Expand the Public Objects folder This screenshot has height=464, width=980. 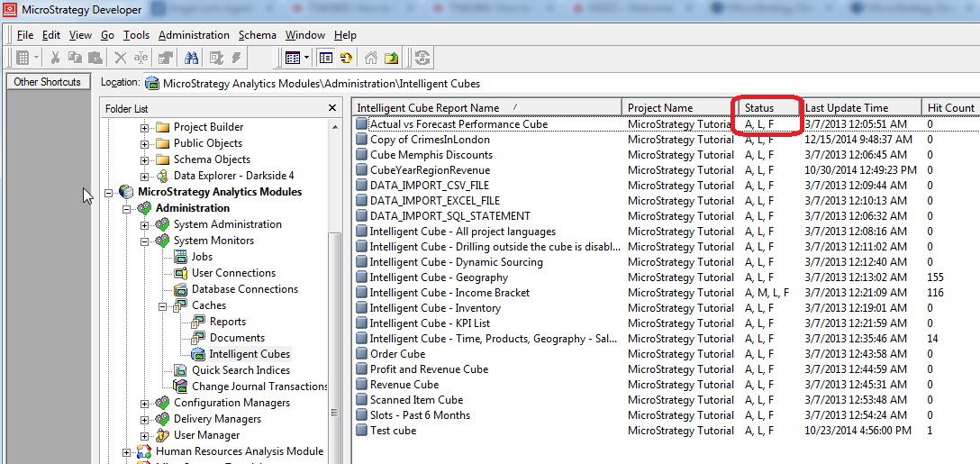tap(144, 143)
